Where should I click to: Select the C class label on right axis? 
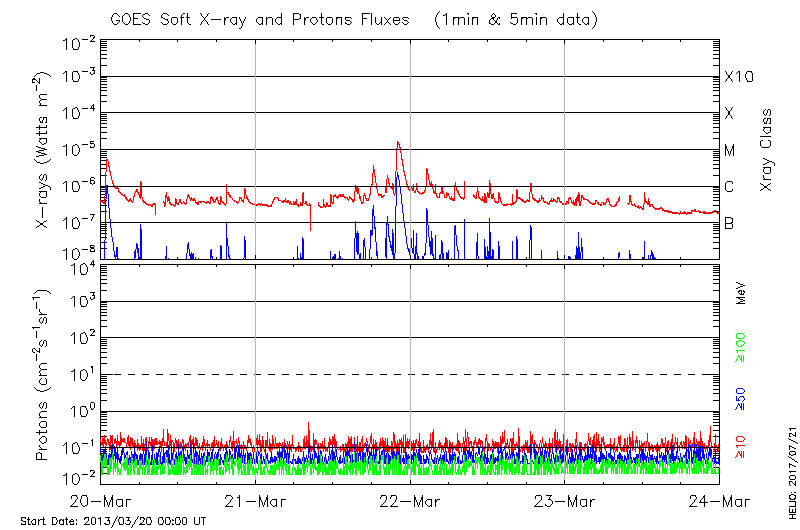pos(729,187)
